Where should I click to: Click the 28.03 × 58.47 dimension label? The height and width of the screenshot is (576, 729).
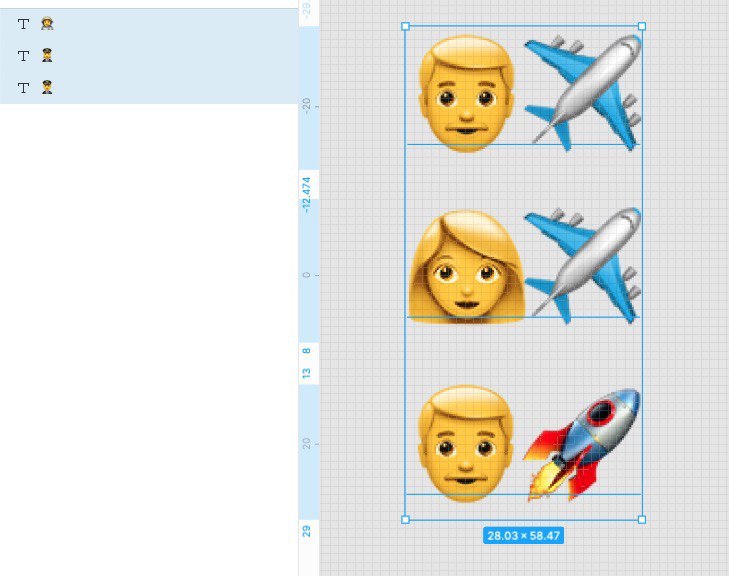(x=524, y=536)
